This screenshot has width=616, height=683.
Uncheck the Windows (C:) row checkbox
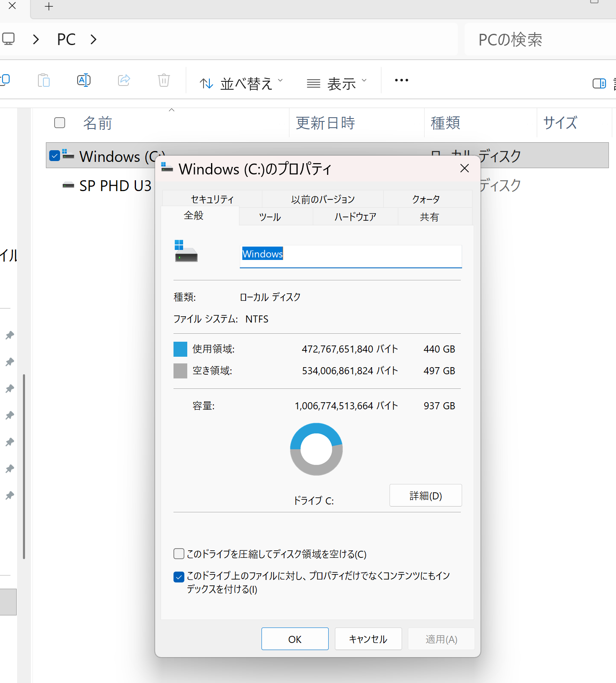pos(55,156)
